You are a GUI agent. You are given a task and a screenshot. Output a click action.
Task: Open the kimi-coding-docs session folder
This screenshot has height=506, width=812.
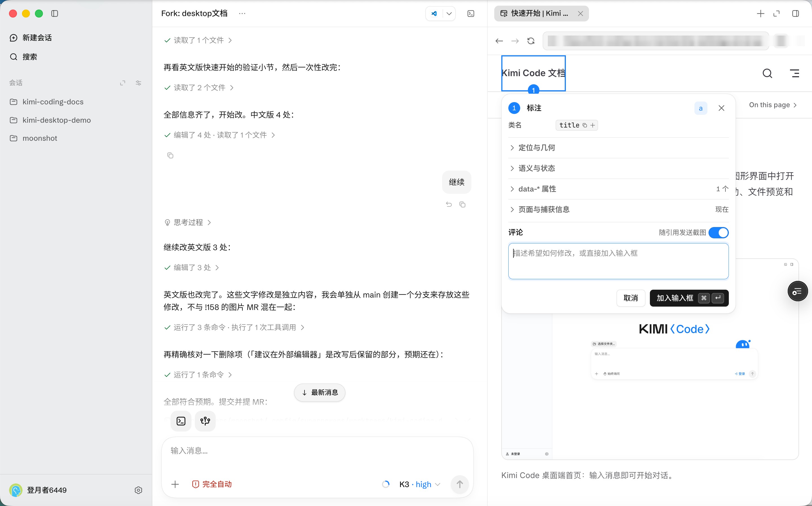[x=47, y=102]
